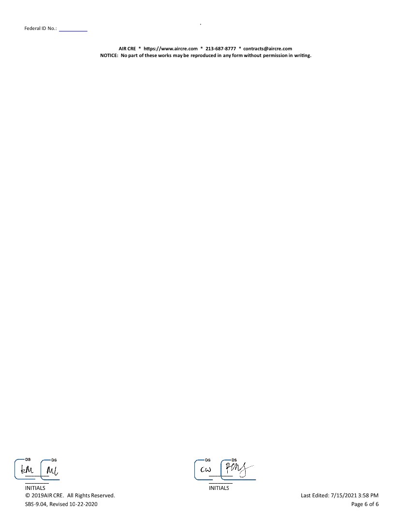Screen dimensions: 411x532
Task: Open the https://www.aircre.com link
Action: [x=171, y=48]
